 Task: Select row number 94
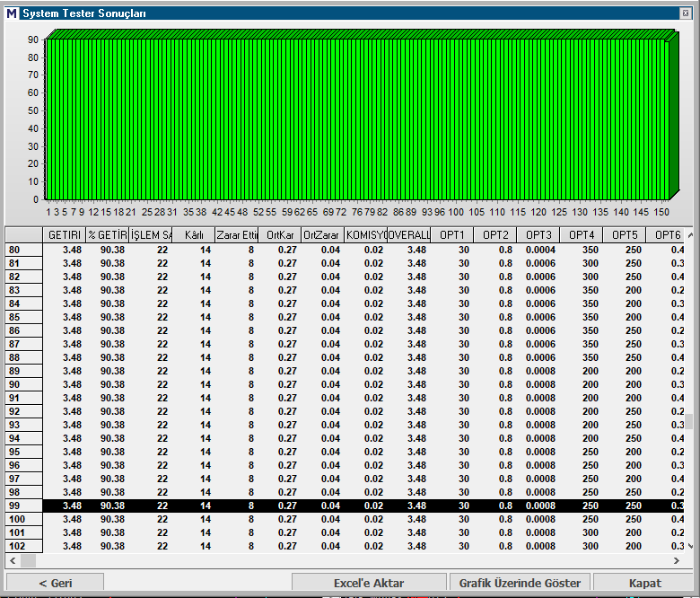click(23, 438)
